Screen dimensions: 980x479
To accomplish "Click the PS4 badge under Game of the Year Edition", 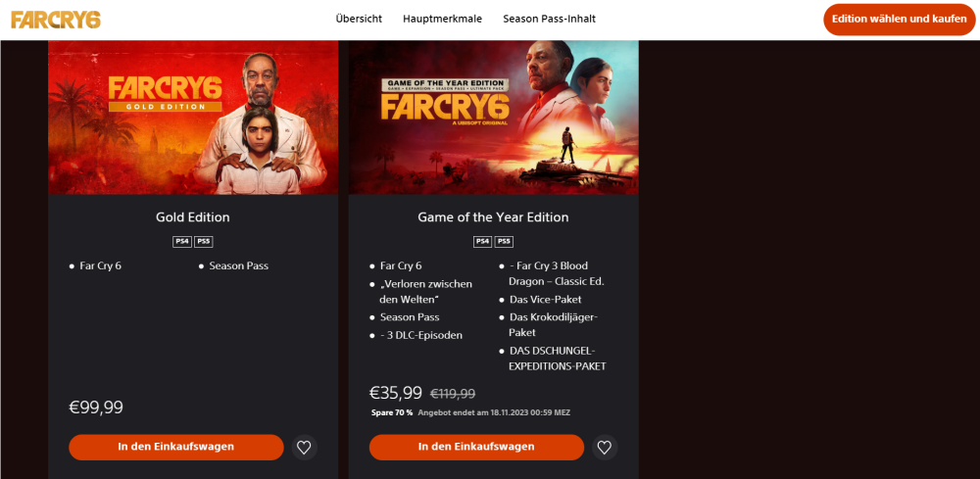I will coord(483,242).
